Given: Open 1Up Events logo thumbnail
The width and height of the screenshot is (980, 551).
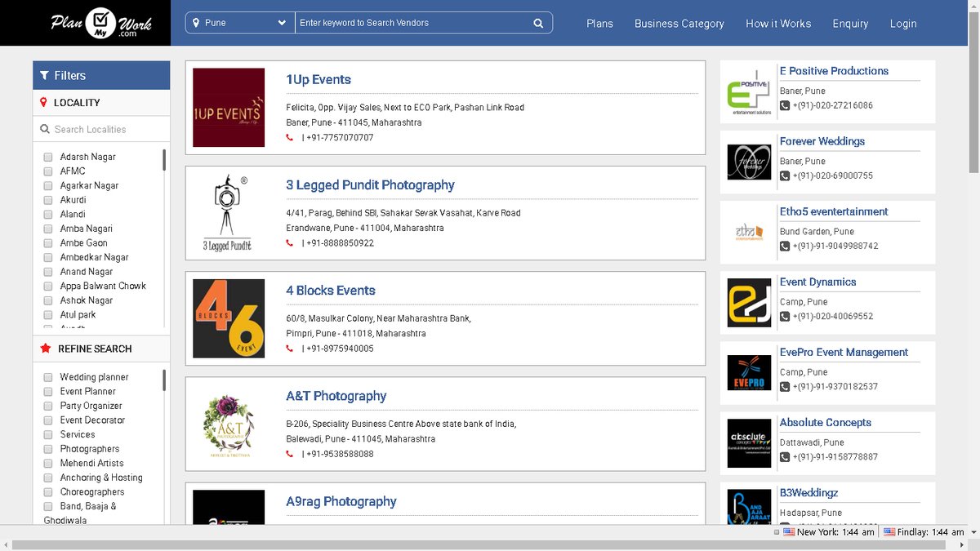Looking at the screenshot, I should [x=229, y=108].
